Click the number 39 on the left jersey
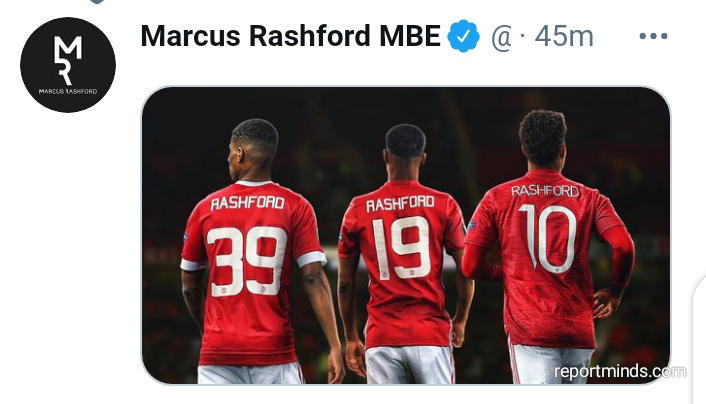The width and height of the screenshot is (706, 404). click(247, 261)
